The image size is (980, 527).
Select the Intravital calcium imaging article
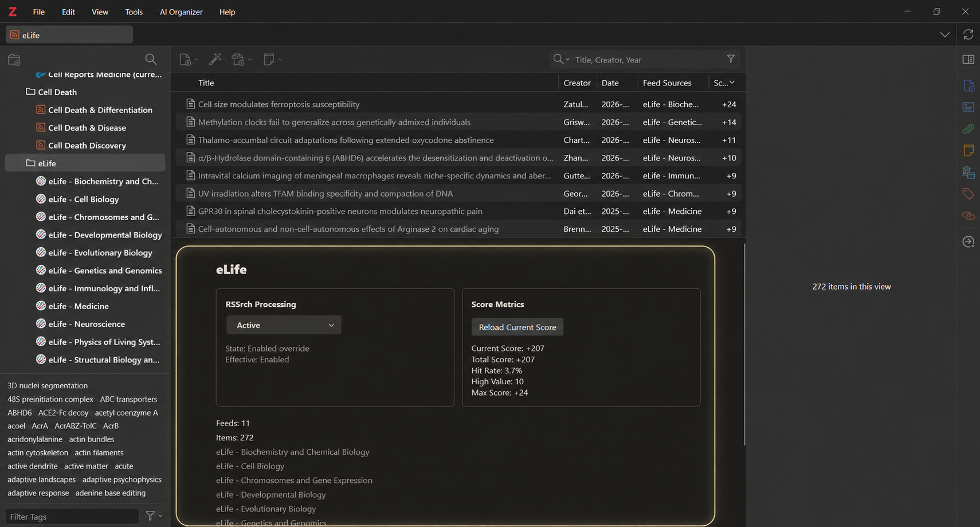(x=458, y=175)
